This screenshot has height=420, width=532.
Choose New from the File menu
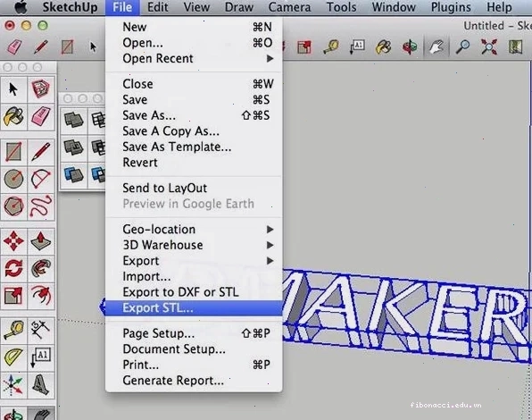point(194,27)
